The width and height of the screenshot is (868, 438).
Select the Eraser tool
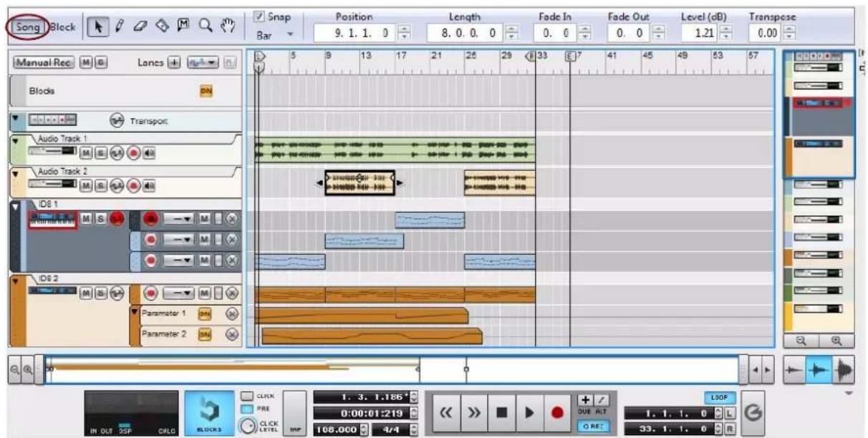pyautogui.click(x=141, y=25)
